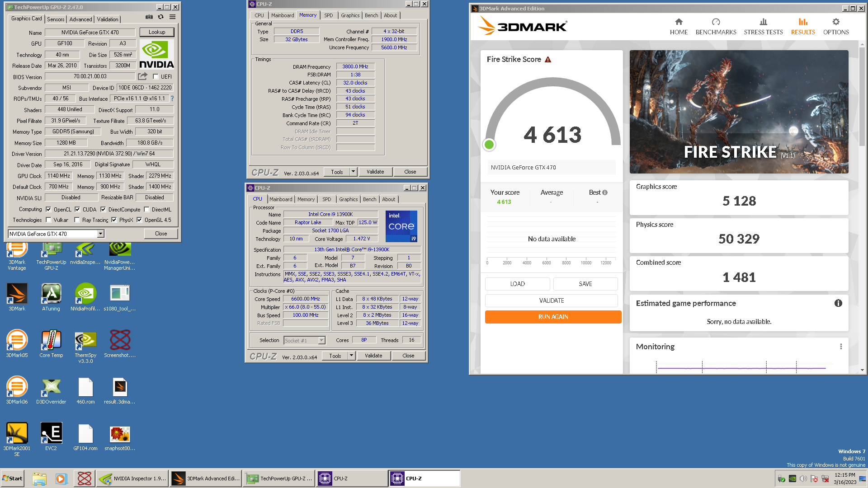Toggle the OpenCL checkbox

48,210
